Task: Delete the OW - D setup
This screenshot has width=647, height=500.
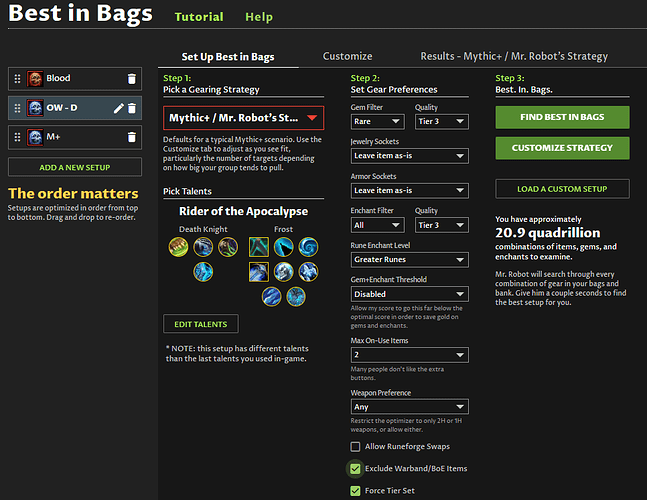Action: [132, 108]
